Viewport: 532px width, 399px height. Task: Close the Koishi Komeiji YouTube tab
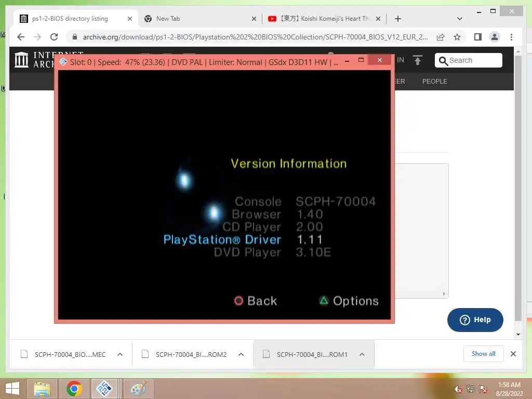click(378, 19)
